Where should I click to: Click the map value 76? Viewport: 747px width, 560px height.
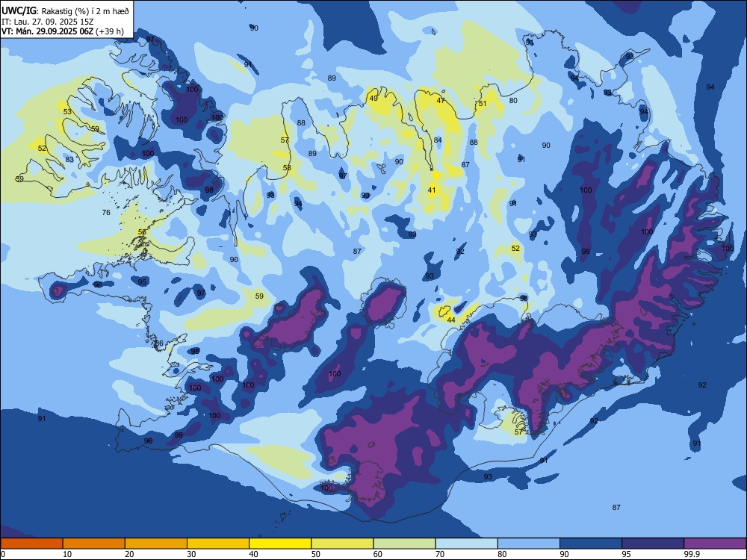coord(106,212)
